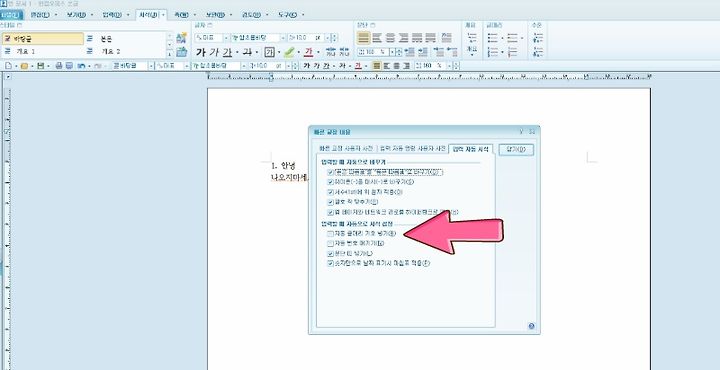Click the distribute alignment icon in ribbon
This screenshot has height=370, width=720.
pyautogui.click(x=417, y=38)
